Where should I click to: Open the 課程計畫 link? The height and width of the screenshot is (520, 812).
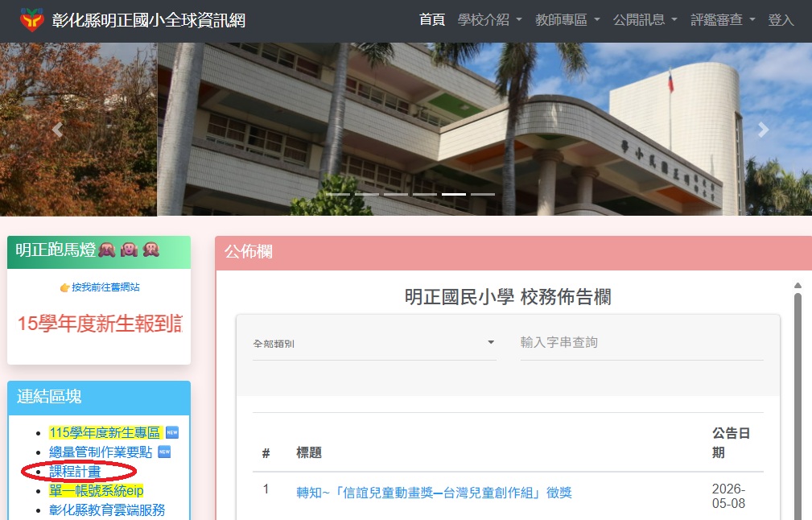(x=75, y=472)
